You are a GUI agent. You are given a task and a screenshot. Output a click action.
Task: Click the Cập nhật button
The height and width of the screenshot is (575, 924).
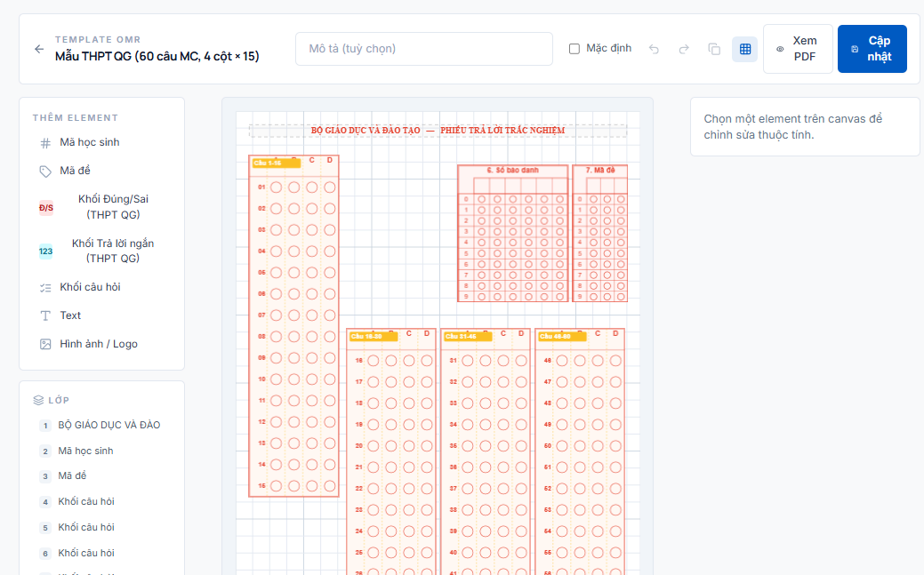[x=872, y=49]
